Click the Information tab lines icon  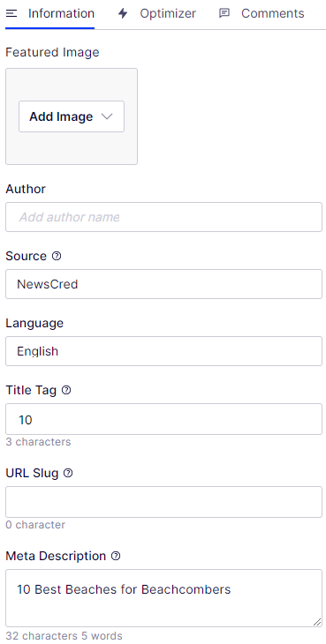click(x=11, y=13)
